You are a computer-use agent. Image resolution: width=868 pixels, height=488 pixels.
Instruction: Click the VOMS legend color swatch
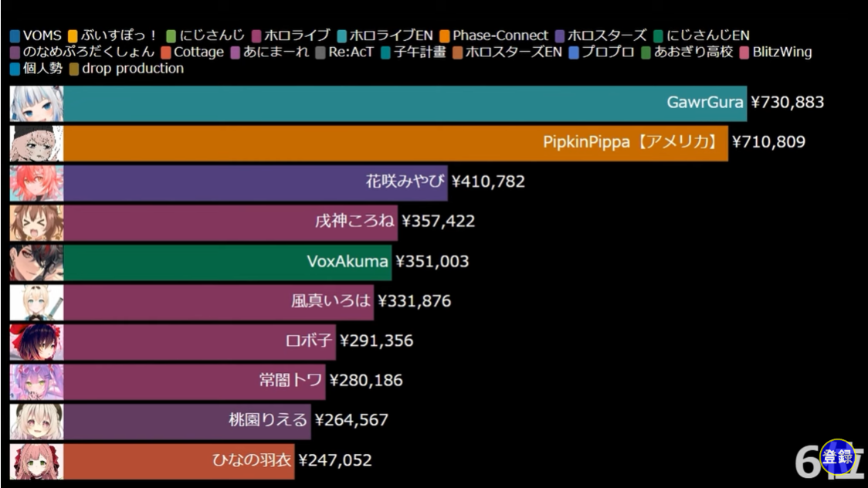coord(15,36)
